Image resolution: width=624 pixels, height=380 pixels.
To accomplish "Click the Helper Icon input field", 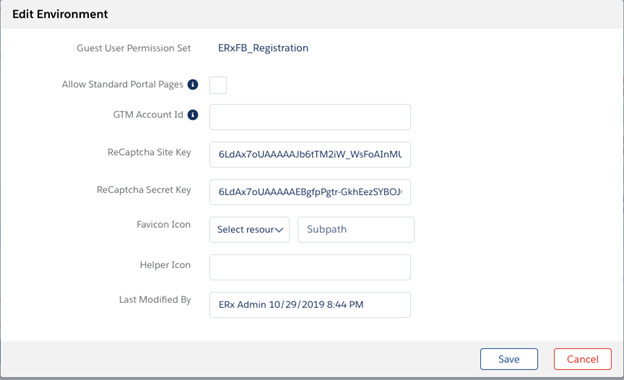I will click(x=310, y=267).
